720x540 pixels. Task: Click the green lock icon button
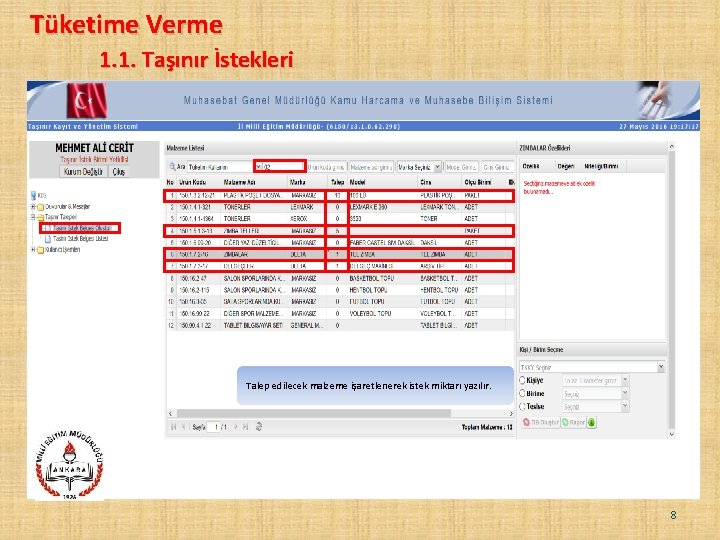pyautogui.click(x=591, y=422)
